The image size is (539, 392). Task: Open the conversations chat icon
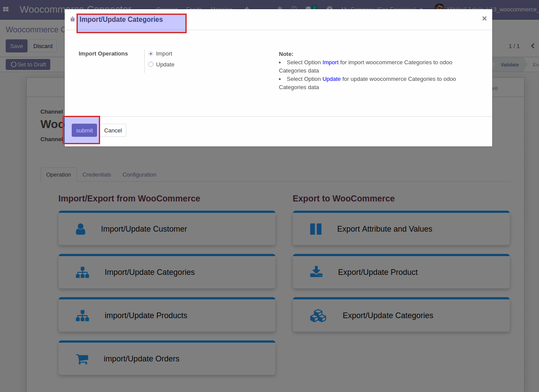coord(309,9)
